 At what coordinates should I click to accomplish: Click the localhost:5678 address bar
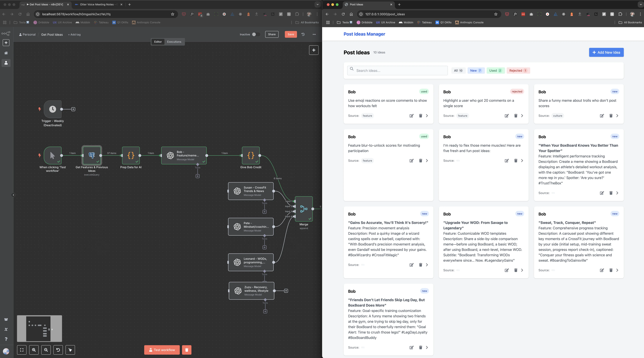106,14
